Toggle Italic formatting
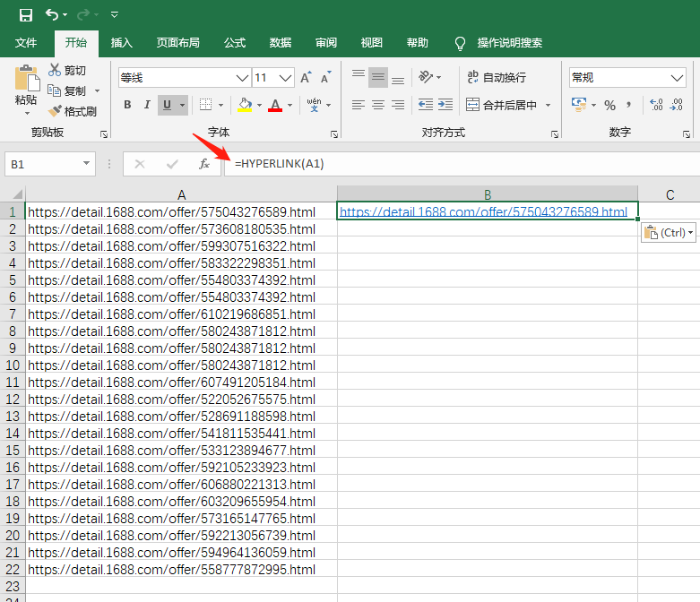The image size is (700, 602). tap(147, 105)
